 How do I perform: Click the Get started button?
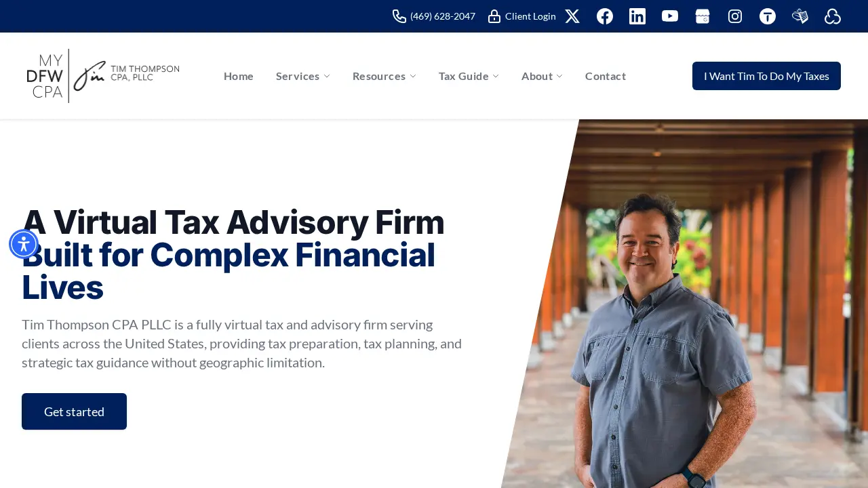[74, 411]
